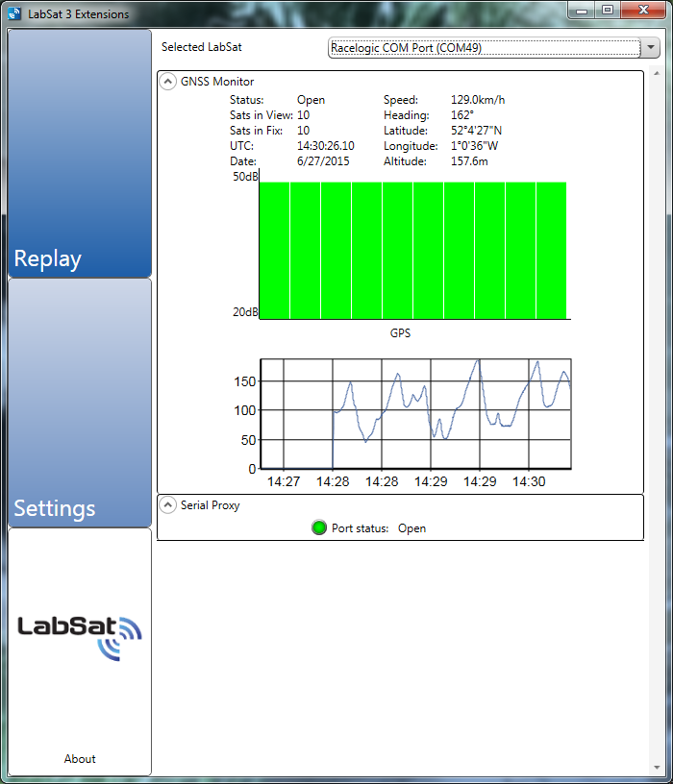
Task: Click the UTC value 14:30:26.10
Action: pos(326,145)
